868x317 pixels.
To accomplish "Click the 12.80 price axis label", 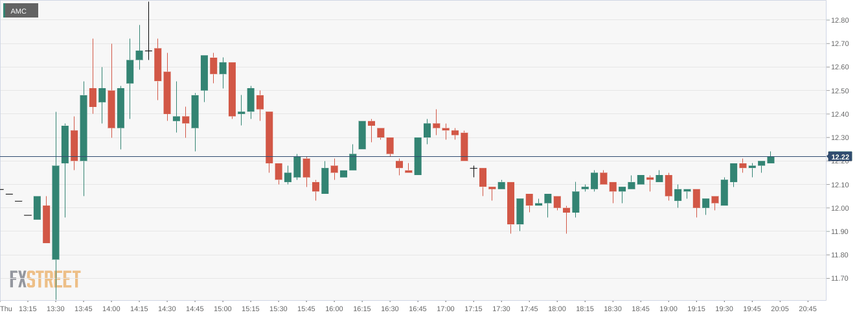I will coord(840,20).
